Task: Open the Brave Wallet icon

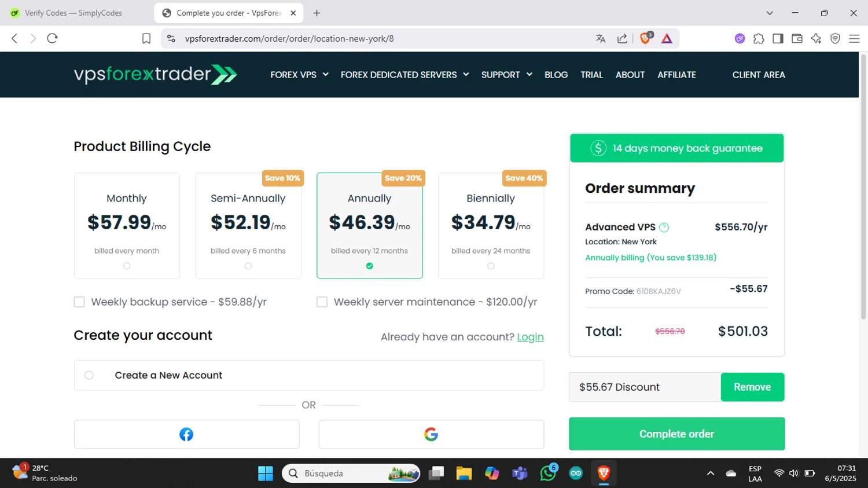Action: tap(797, 38)
